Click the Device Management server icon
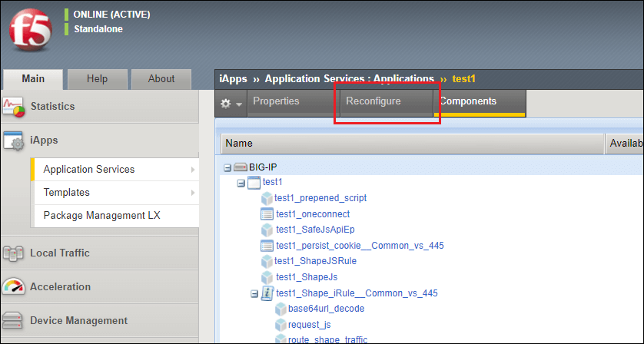This screenshot has width=644, height=344. [15, 320]
